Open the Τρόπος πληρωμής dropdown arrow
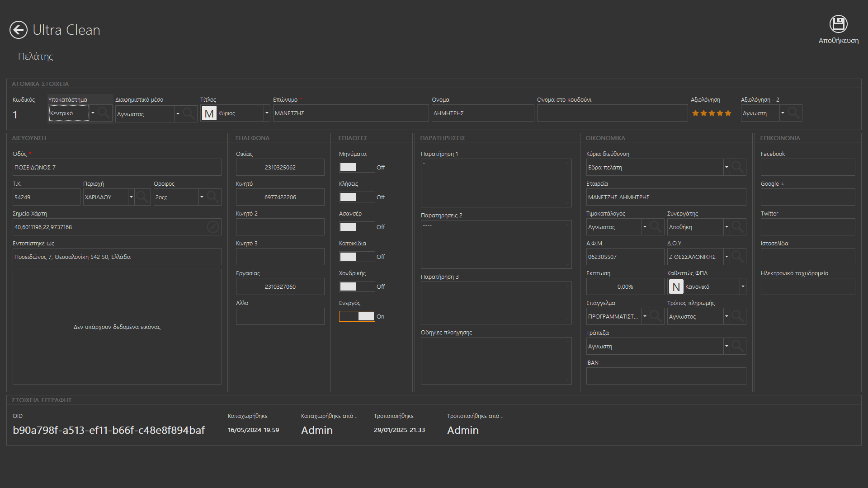 coord(726,316)
